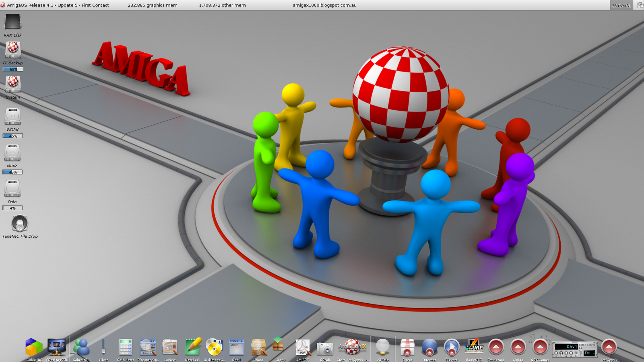Click the eject button in TuneNet

click(x=576, y=353)
